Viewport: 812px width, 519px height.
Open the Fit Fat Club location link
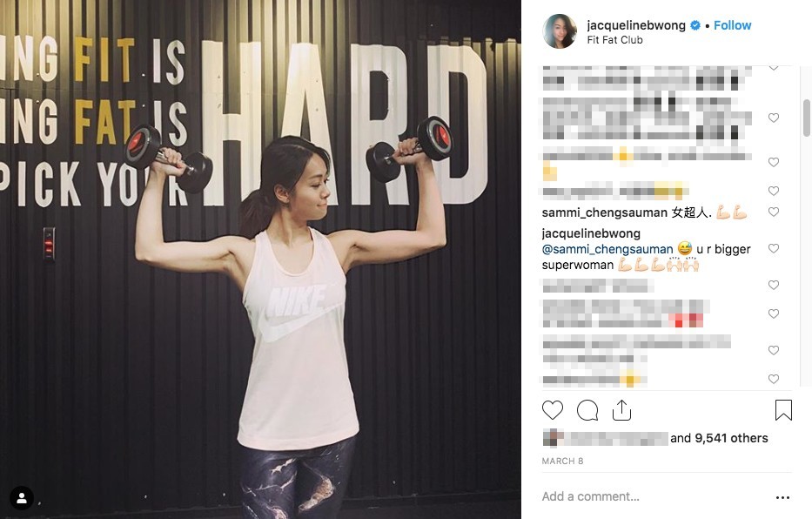614,40
